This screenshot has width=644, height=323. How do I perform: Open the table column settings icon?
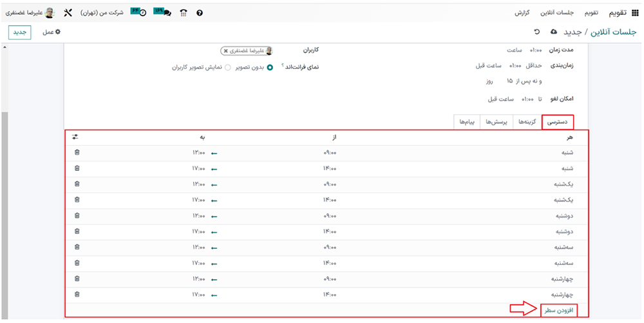pos(75,137)
